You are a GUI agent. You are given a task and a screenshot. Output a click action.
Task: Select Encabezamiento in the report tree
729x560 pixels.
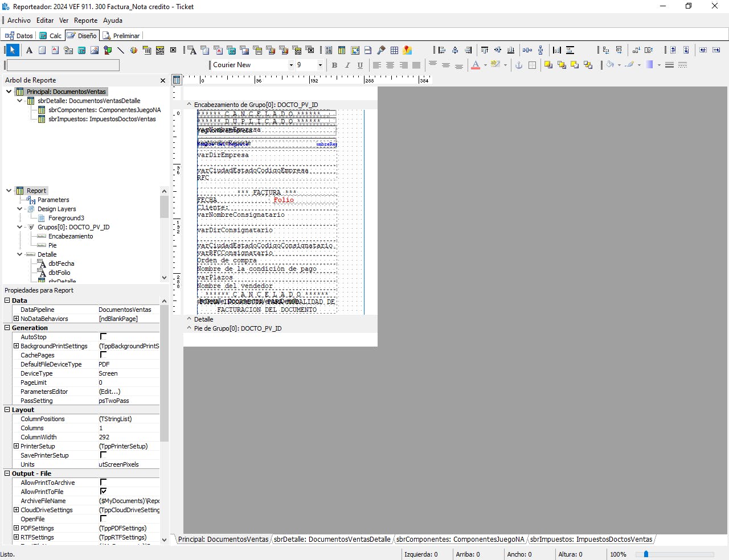click(x=71, y=236)
